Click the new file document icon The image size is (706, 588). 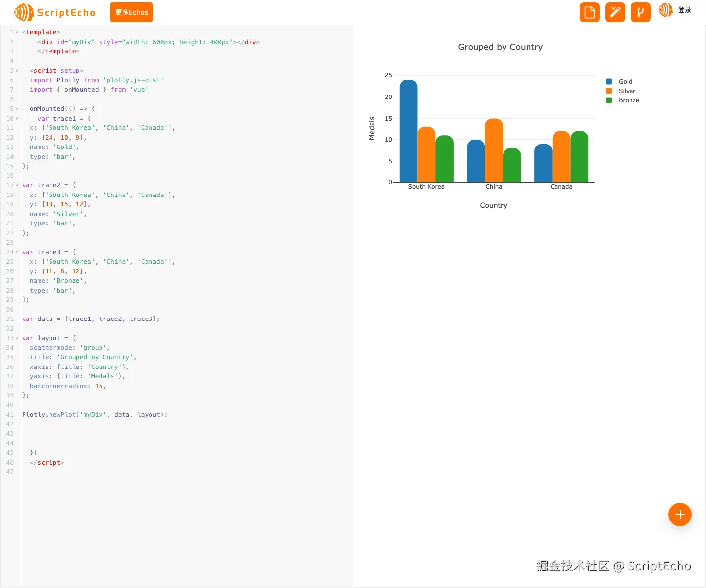(x=590, y=12)
